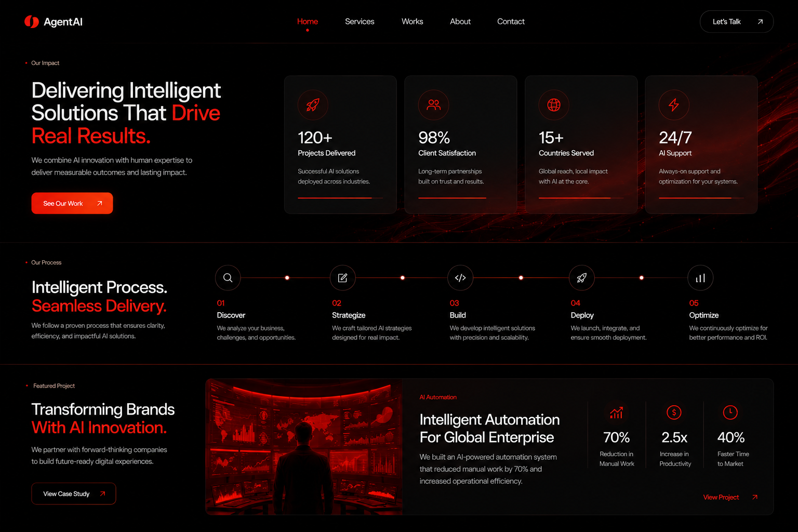This screenshot has width=798, height=532.
Task: Click the '98%' statistic value
Action: tap(434, 138)
